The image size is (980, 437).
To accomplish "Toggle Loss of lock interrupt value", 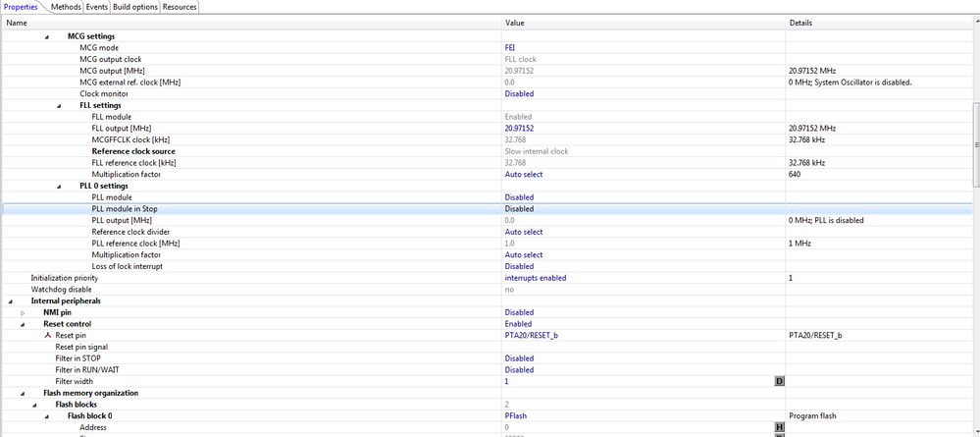I will [x=519, y=266].
